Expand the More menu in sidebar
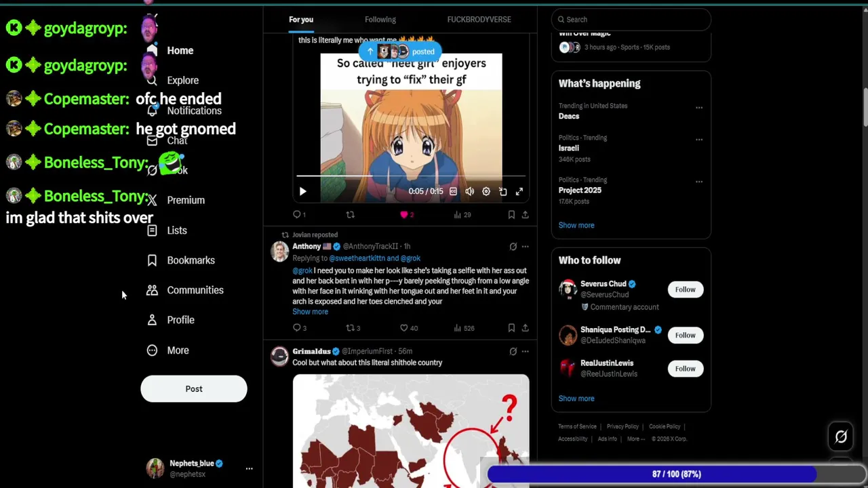This screenshot has height=488, width=868. click(x=178, y=350)
